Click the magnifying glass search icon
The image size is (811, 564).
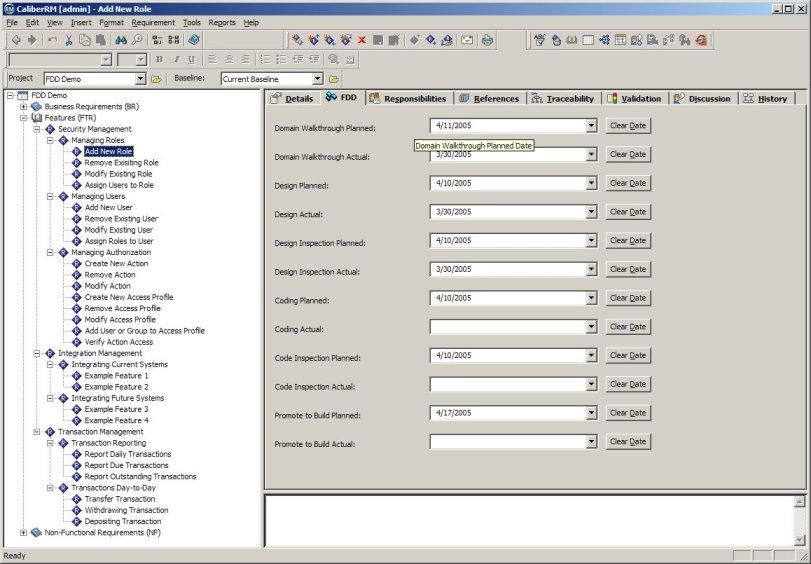(x=137, y=40)
